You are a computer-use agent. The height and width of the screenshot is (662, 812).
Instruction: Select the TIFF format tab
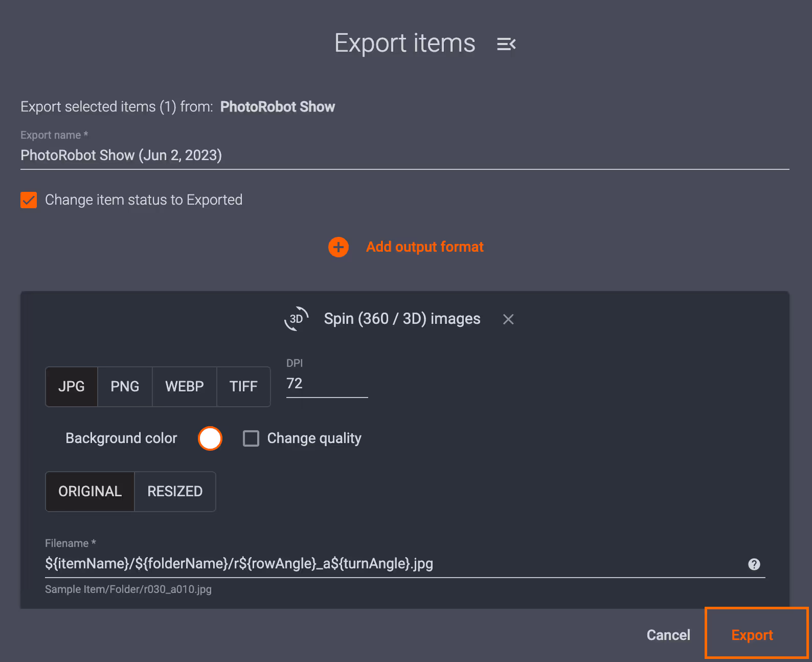point(243,387)
